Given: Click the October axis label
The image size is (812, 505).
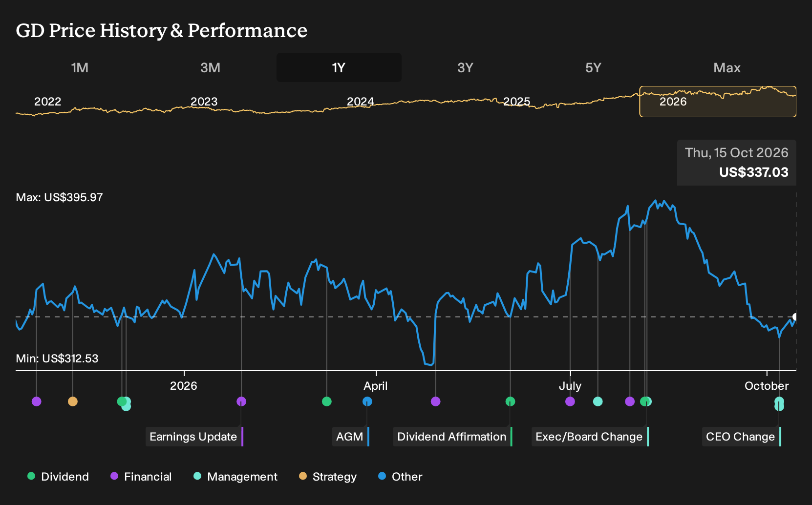Looking at the screenshot, I should (x=767, y=386).
